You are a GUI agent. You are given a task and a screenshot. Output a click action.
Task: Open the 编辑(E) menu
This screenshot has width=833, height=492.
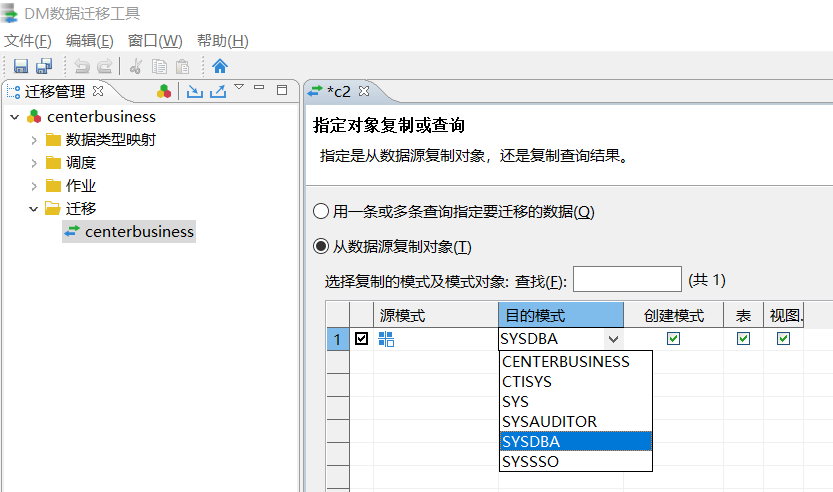tap(89, 40)
